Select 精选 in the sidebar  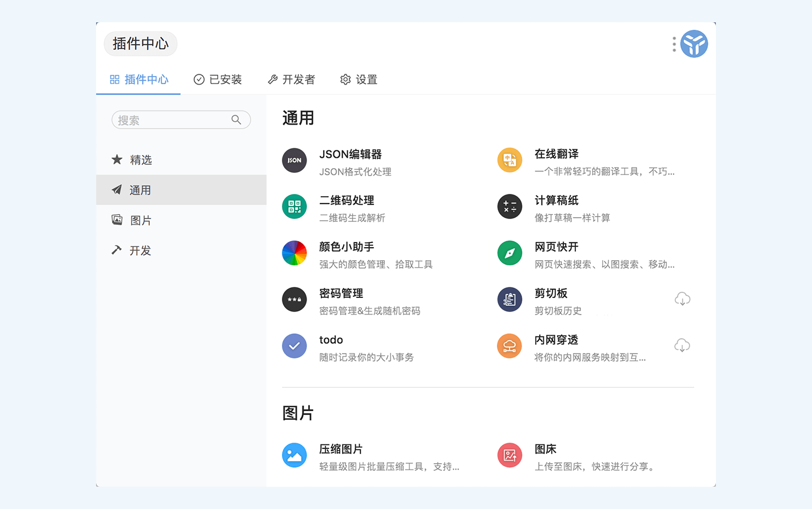click(x=141, y=160)
